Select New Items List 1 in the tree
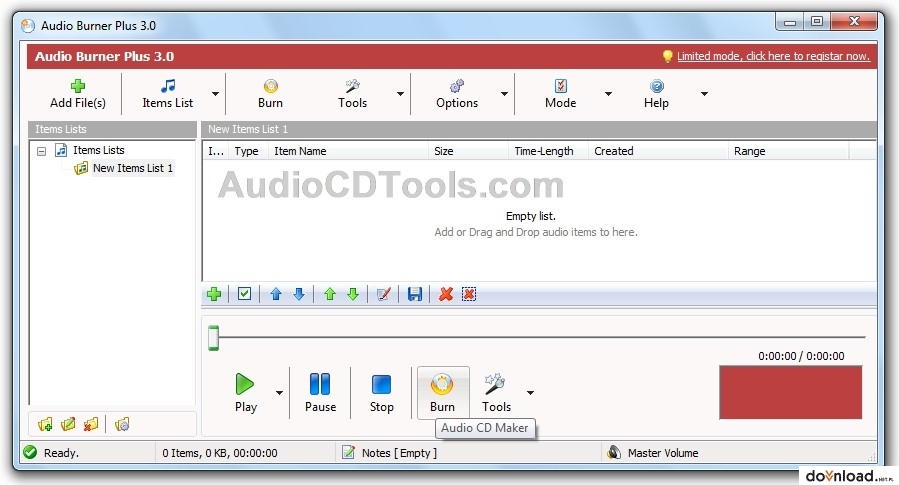899x485 pixels. (132, 168)
